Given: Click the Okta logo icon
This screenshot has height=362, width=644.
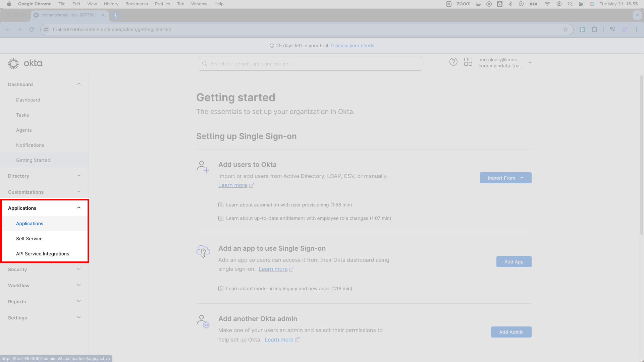Looking at the screenshot, I should (13, 63).
